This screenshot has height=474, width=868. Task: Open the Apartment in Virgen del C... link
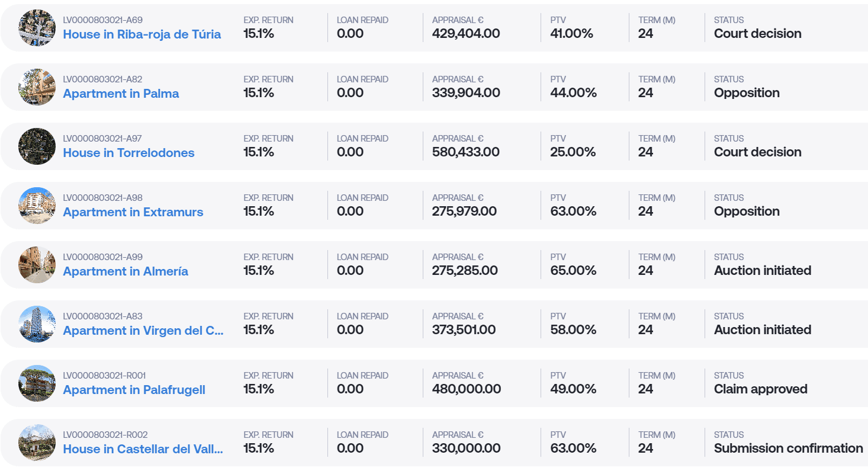(143, 331)
